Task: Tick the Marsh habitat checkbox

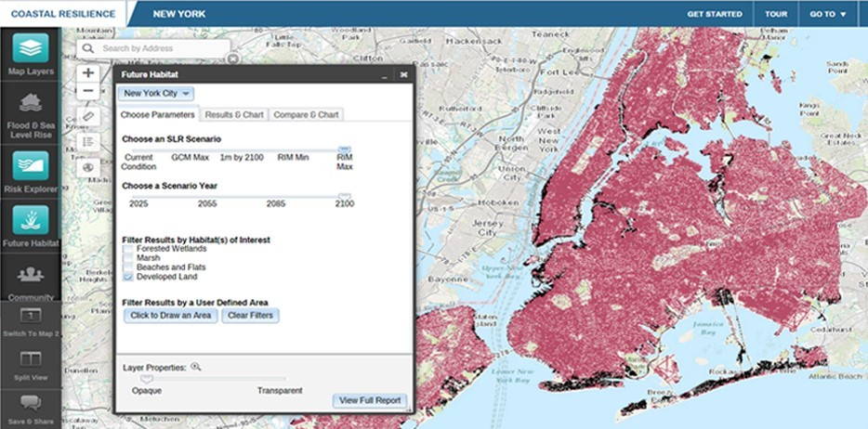Action: tap(128, 258)
